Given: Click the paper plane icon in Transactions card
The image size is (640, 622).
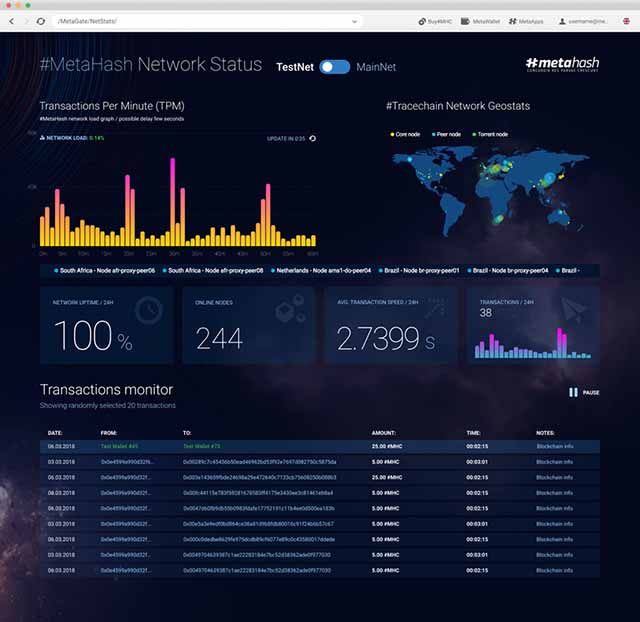Looking at the screenshot, I should click(x=573, y=310).
